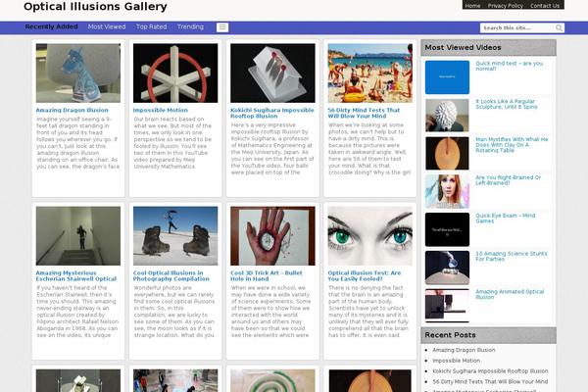The height and width of the screenshot is (392, 588).
Task: Click the white rooftop model thumbnail
Action: (272, 73)
